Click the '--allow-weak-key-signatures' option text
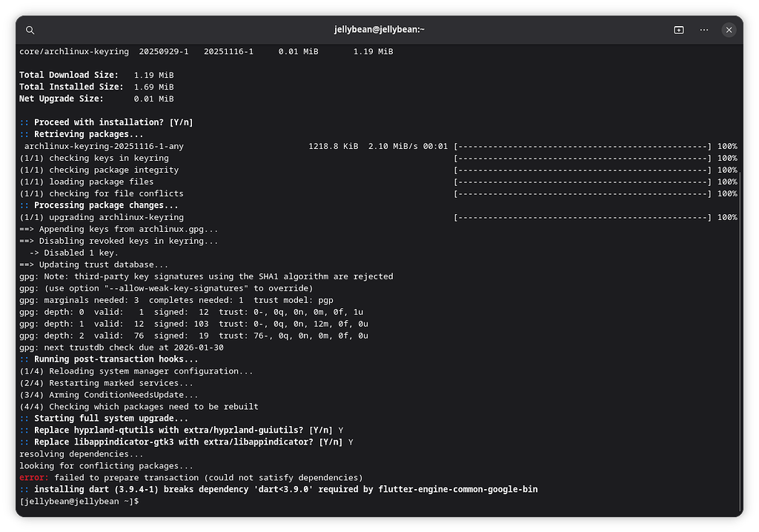Screen dimensions: 759x532 tap(176, 288)
